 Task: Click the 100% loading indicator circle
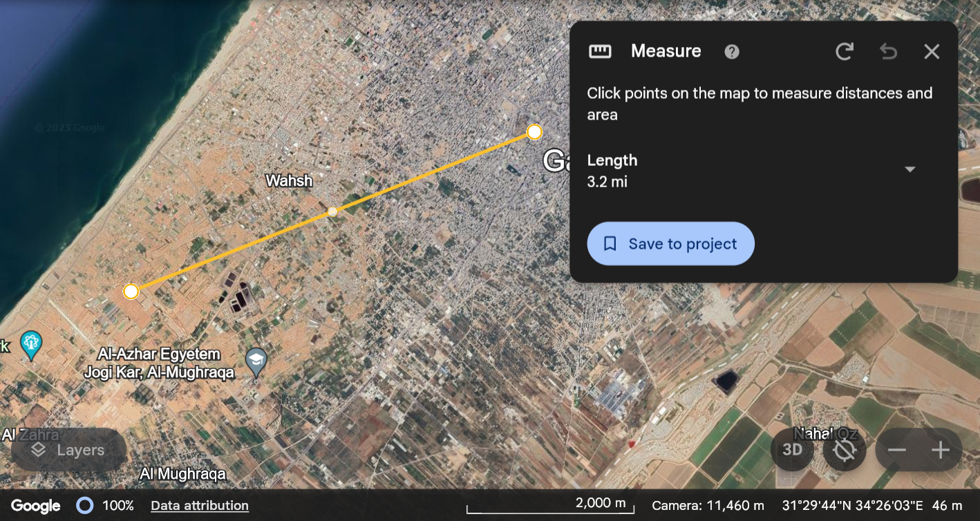85,506
